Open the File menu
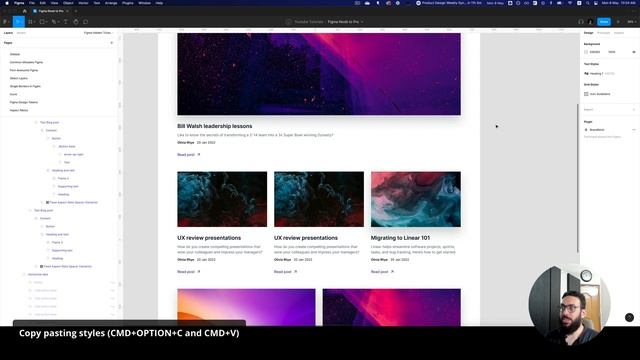This screenshot has width=640, height=360. click(31, 3)
